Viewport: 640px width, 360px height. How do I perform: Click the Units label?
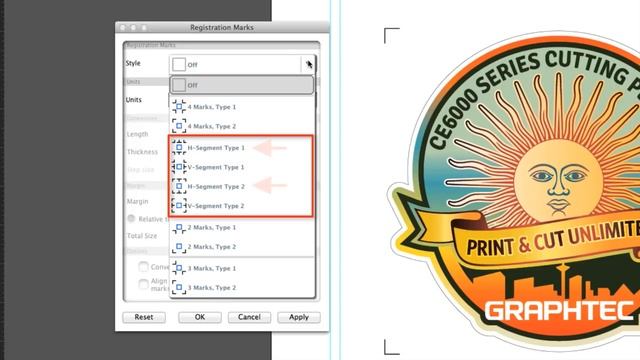point(133,100)
